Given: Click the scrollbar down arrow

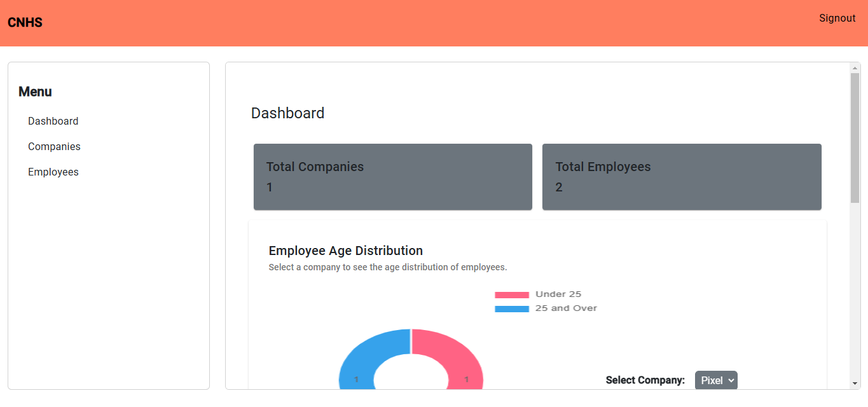Looking at the screenshot, I should tap(855, 383).
